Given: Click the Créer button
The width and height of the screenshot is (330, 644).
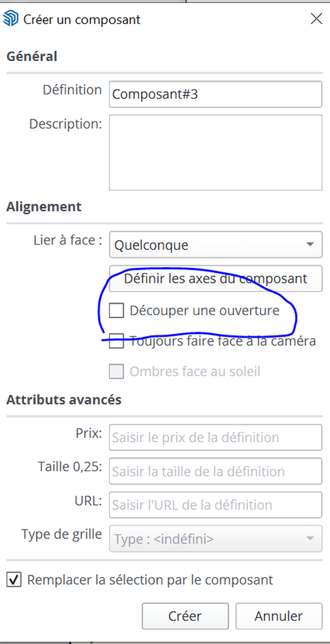Looking at the screenshot, I should [185, 616].
